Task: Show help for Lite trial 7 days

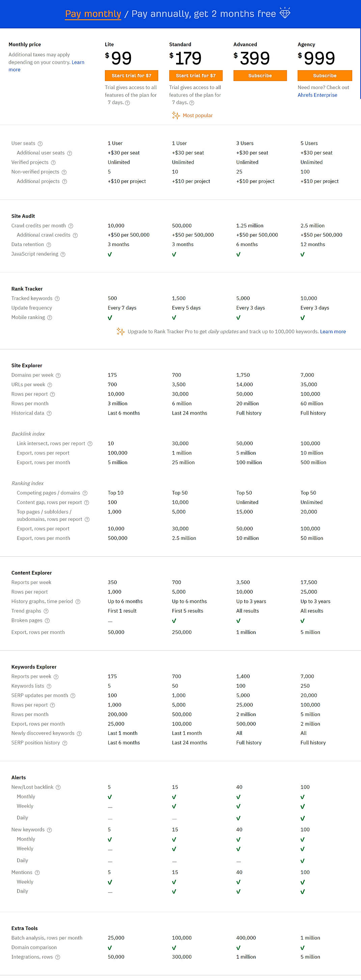Action: coord(128,103)
